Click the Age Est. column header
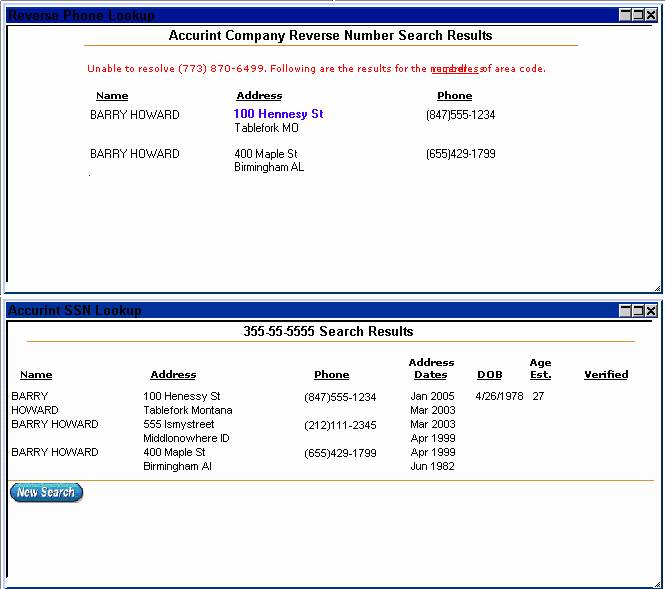 coord(540,368)
